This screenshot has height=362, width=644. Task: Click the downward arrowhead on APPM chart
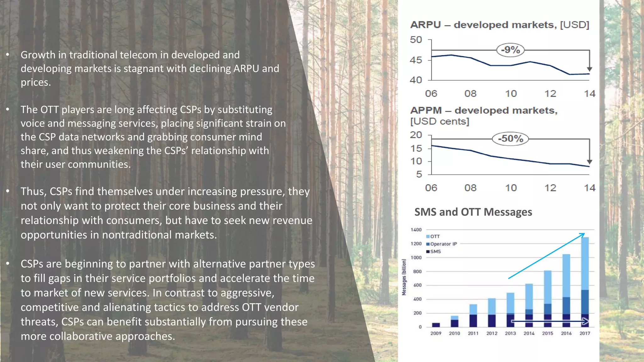pos(590,162)
